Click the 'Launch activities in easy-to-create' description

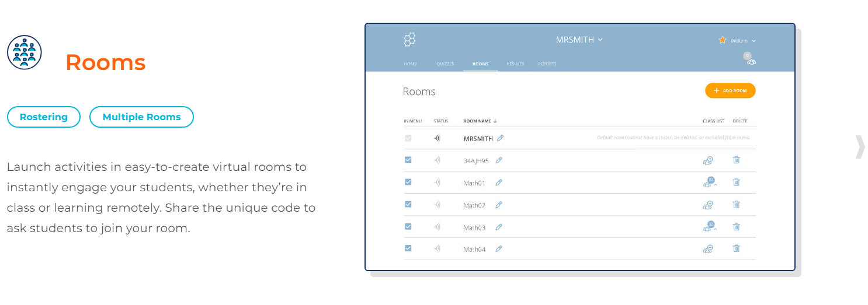point(161,198)
